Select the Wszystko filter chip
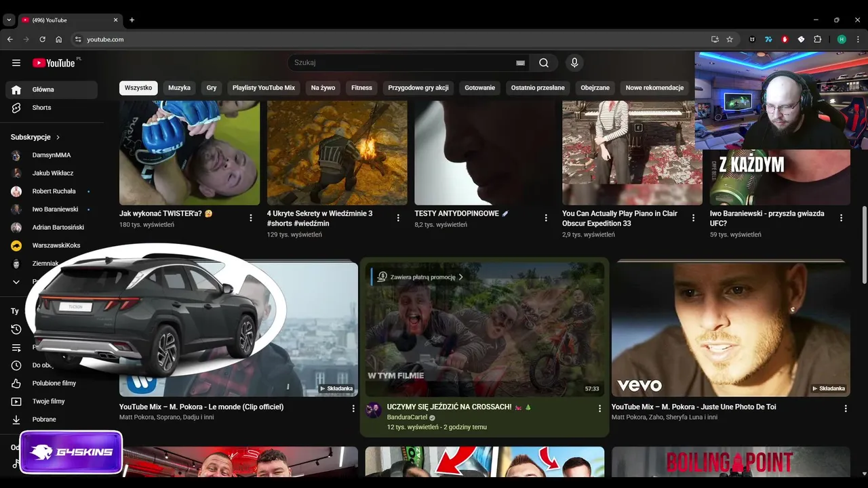868x488 pixels. click(138, 88)
